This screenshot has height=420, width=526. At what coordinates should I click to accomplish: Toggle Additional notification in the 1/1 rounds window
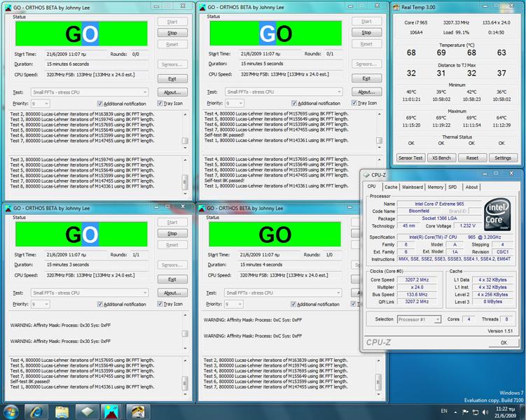(100, 304)
